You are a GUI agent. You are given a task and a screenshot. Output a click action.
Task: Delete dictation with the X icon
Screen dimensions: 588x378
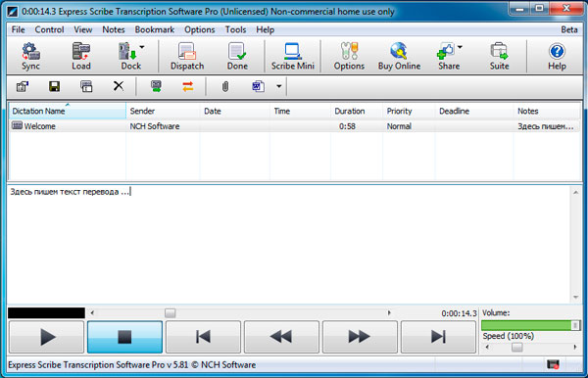pos(119,86)
